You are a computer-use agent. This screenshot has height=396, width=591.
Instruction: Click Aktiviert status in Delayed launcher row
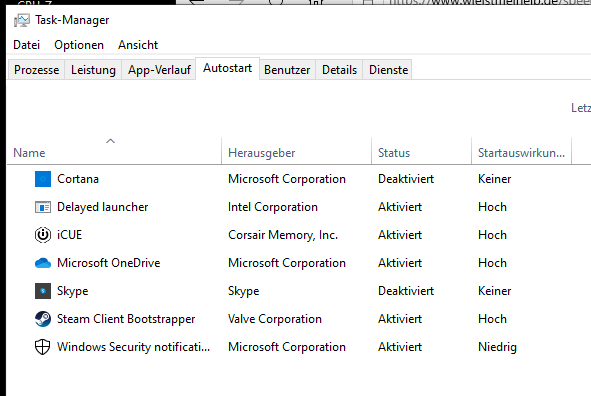pyautogui.click(x=400, y=207)
